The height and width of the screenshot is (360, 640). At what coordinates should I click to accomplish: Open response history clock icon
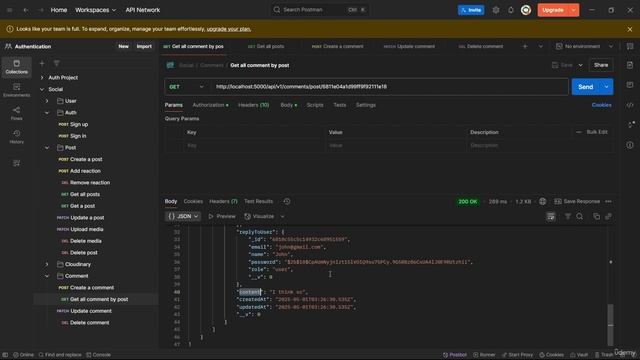click(287, 201)
